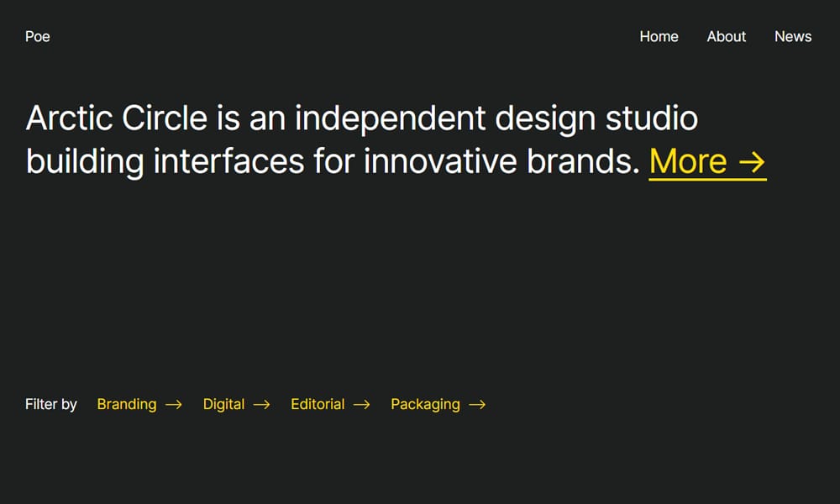840x504 pixels.
Task: Click 'Arctic Circle' in the headline
Action: coord(117,118)
